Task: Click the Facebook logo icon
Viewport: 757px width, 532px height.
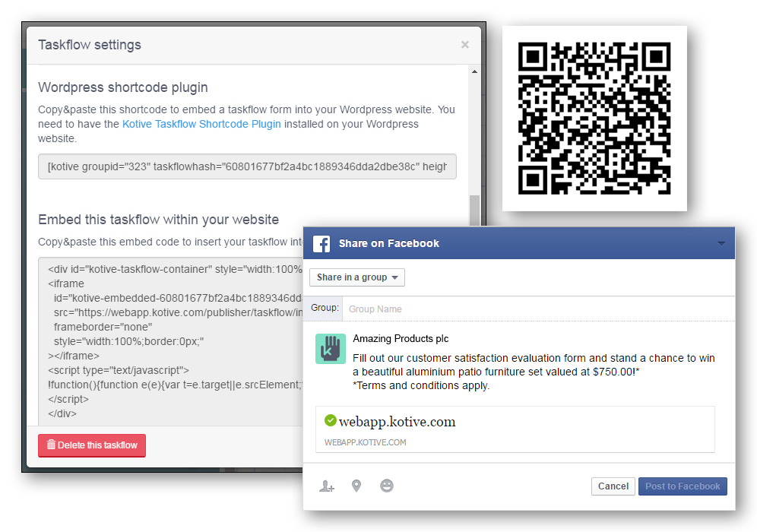Action: tap(321, 244)
